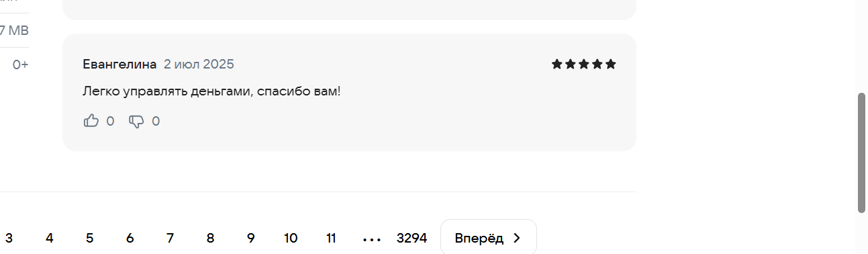Jump to page 7 of reviews
This screenshot has height=254, width=868.
coord(171,238)
